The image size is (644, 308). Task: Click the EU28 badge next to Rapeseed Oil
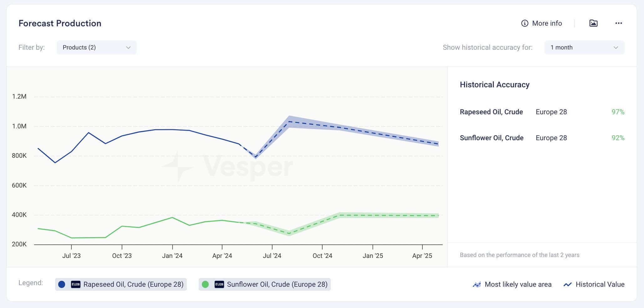click(x=76, y=284)
